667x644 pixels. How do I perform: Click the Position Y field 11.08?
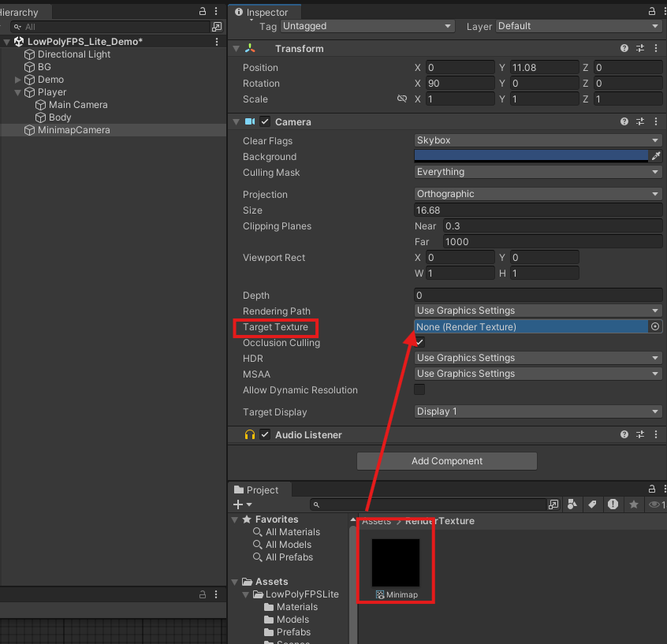tap(545, 68)
